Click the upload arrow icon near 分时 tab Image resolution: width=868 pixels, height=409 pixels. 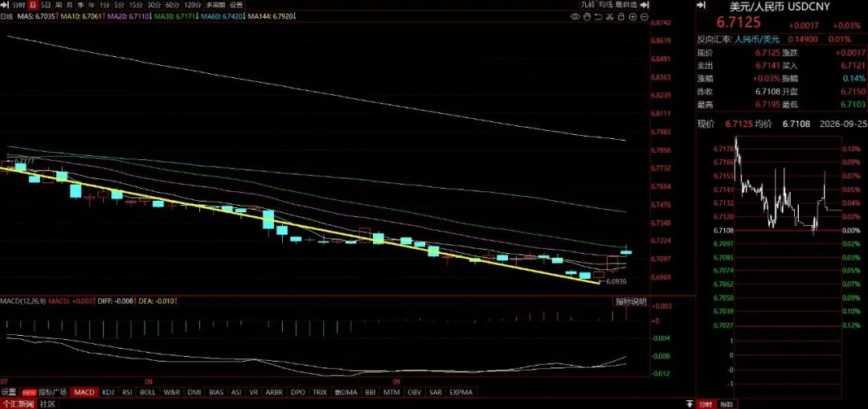click(x=690, y=403)
